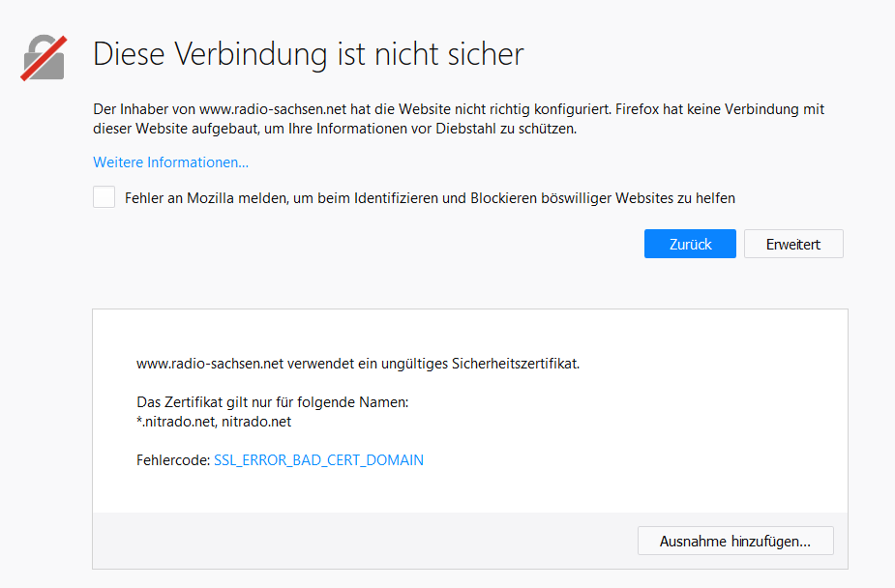Click the 'Fehlercode:' label

(x=172, y=460)
